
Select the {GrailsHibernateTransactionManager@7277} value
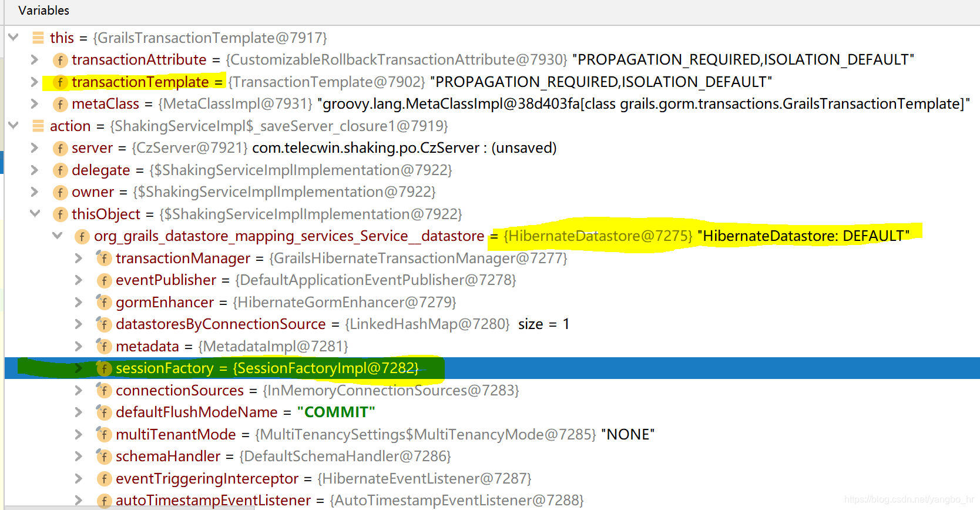click(x=418, y=258)
